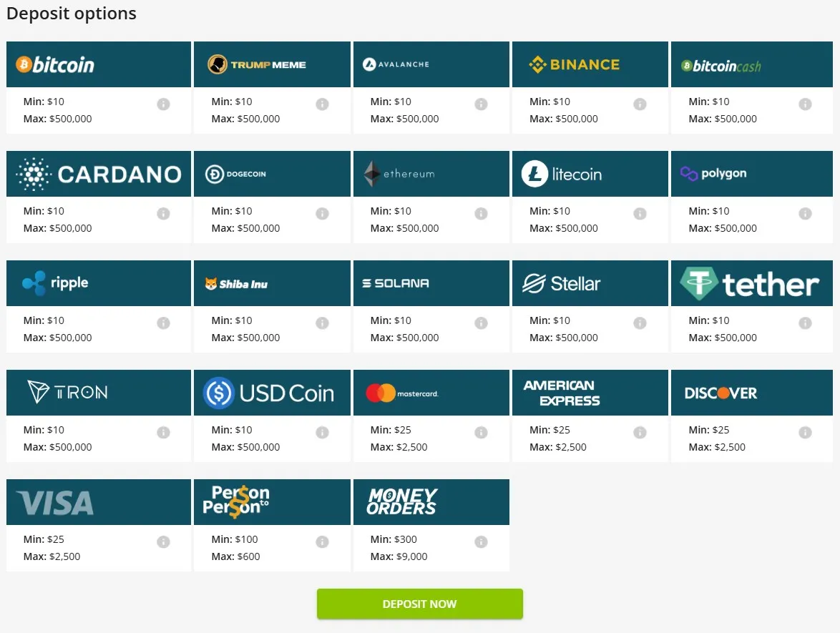Choose the USD Coin deposit logo
This screenshot has height=633, width=840.
(268, 393)
